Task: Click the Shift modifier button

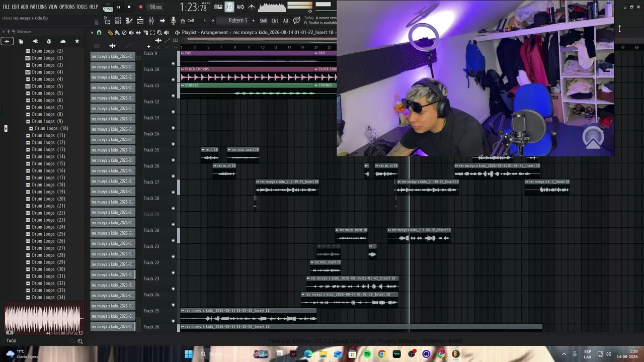Action: coord(264,21)
